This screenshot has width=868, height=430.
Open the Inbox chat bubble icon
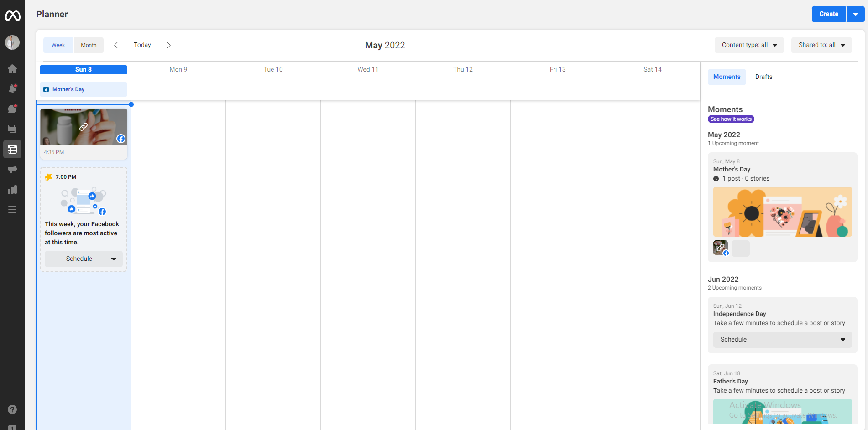point(12,109)
